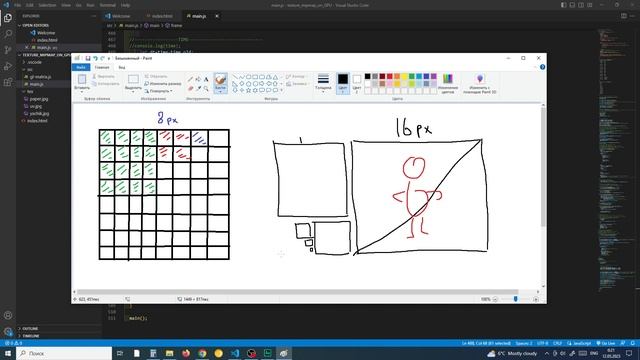Image resolution: width=640 pixels, height=360 pixels.
Task: Open Chrome from the taskbar
Action: 202,353
